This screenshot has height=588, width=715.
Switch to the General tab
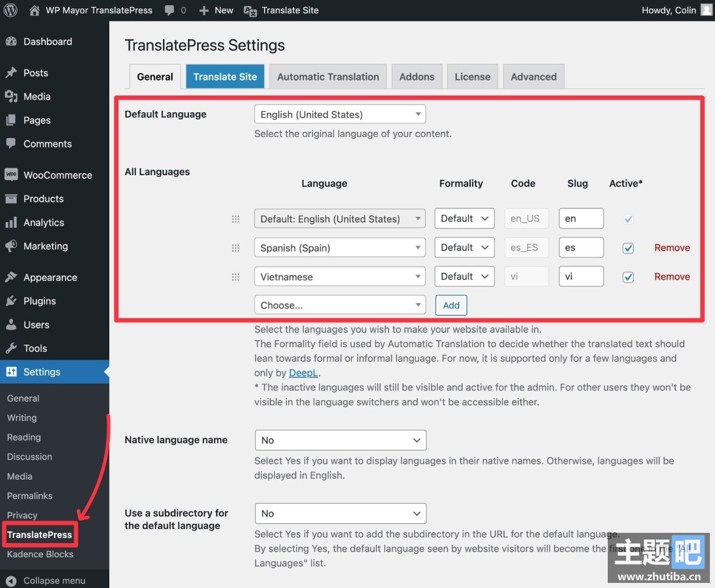coord(155,77)
